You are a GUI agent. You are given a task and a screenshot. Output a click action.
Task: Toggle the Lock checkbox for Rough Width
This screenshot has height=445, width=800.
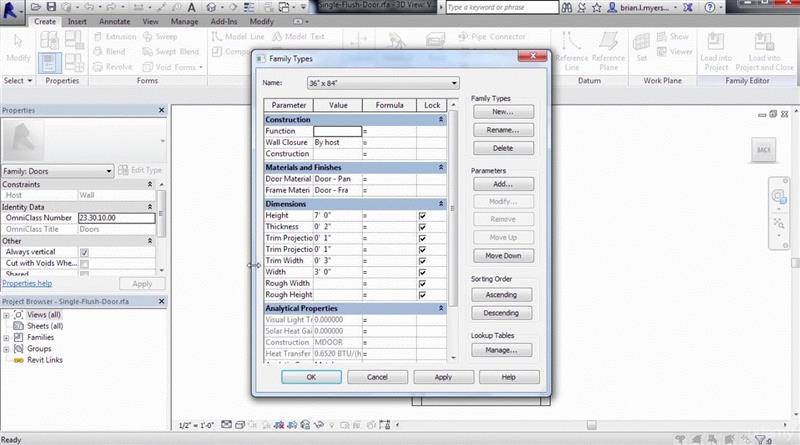pyautogui.click(x=422, y=284)
